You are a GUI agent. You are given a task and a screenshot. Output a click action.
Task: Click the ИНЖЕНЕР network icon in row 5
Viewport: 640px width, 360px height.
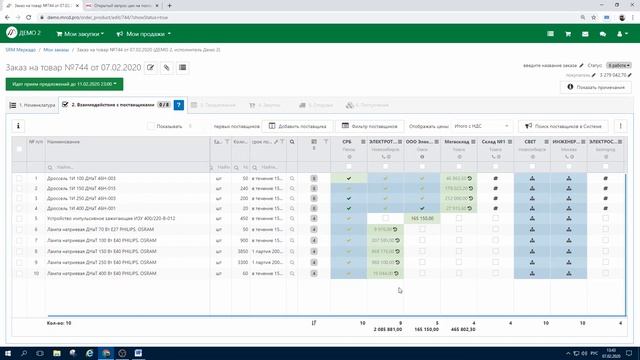click(569, 218)
